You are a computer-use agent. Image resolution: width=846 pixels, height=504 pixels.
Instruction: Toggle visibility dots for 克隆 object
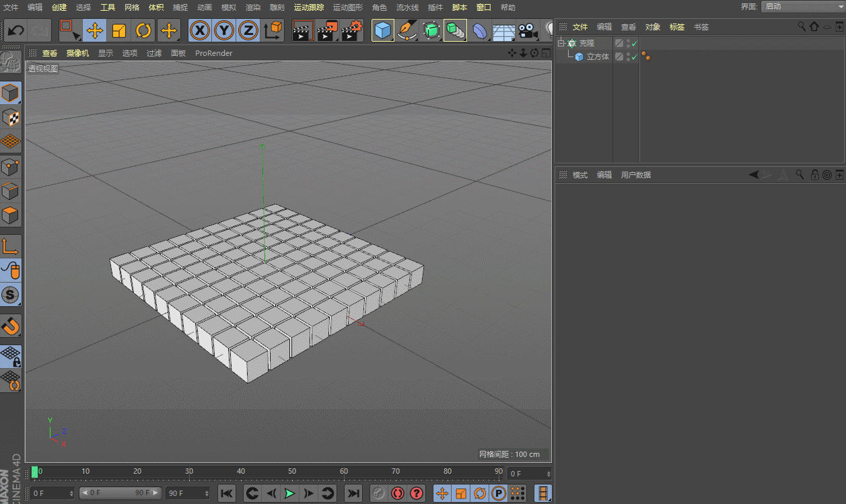(628, 43)
